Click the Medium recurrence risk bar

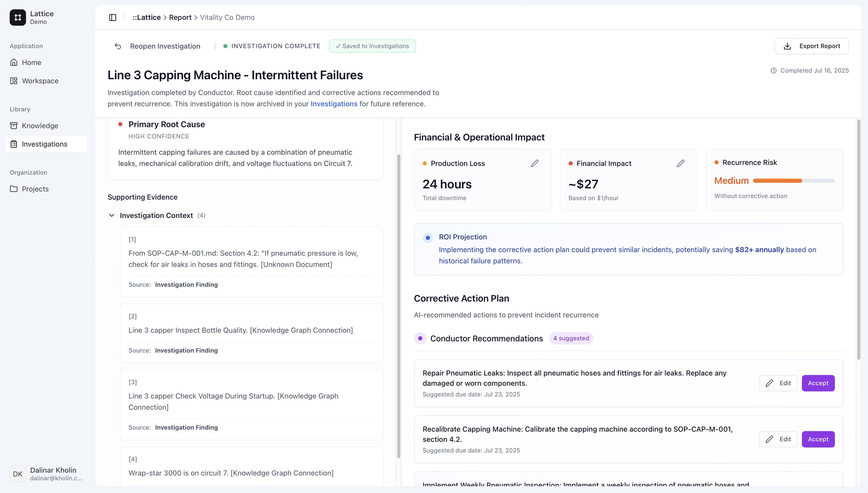pos(794,181)
